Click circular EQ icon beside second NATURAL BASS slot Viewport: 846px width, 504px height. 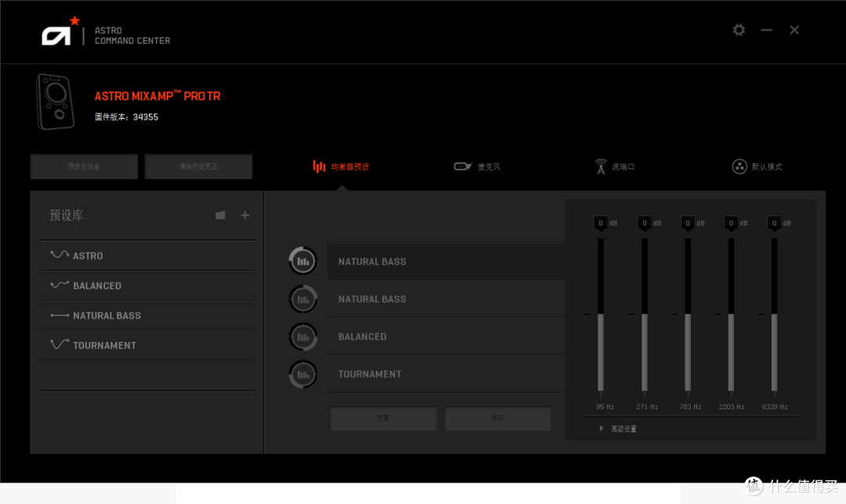pyautogui.click(x=303, y=299)
